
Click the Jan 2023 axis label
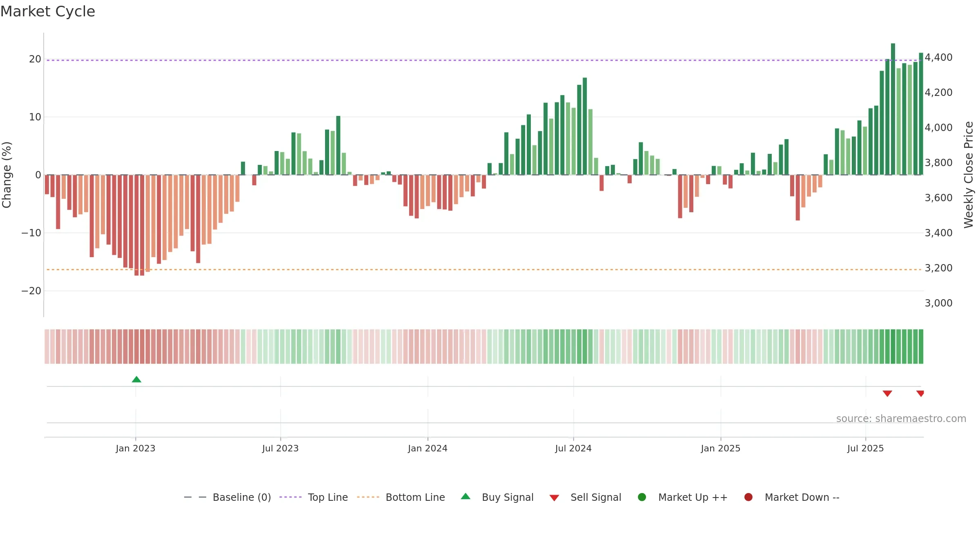point(136,448)
